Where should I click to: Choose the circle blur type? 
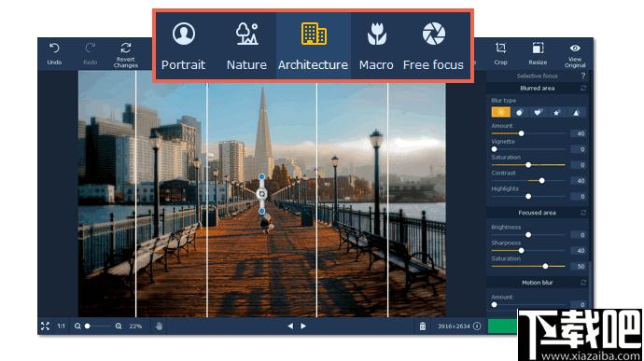(520, 112)
